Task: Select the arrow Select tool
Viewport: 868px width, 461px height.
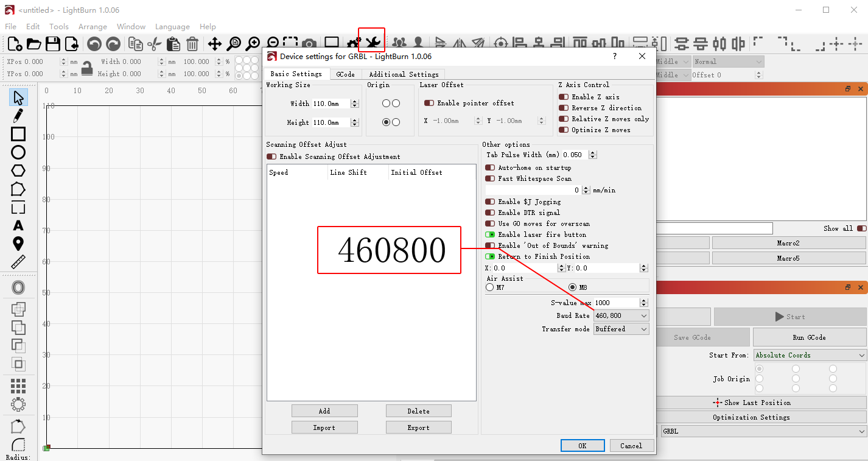Action: click(x=18, y=97)
